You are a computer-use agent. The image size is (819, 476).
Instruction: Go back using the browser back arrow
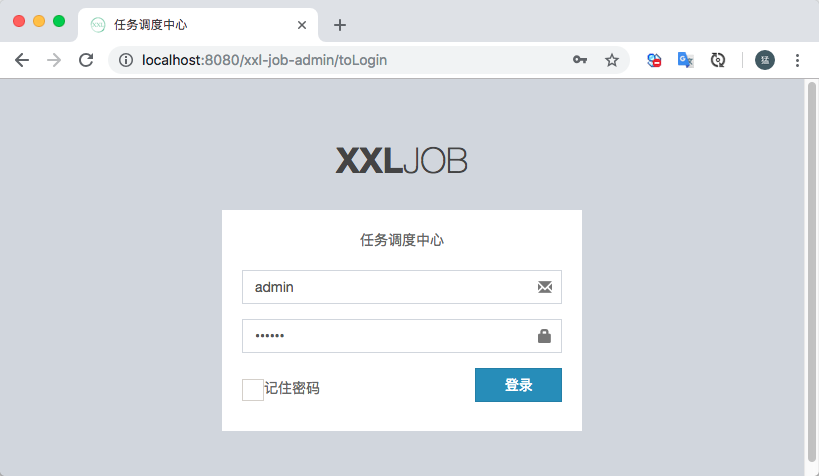pyautogui.click(x=22, y=60)
